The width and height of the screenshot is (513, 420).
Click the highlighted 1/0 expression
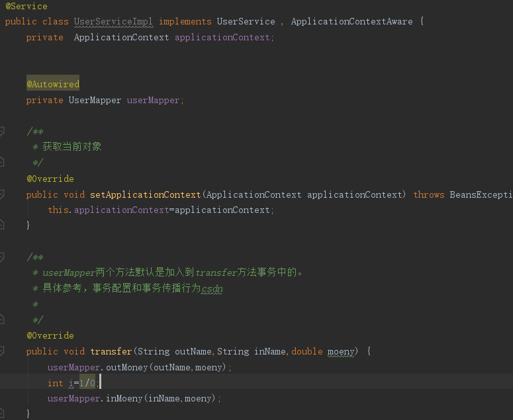pos(87,383)
